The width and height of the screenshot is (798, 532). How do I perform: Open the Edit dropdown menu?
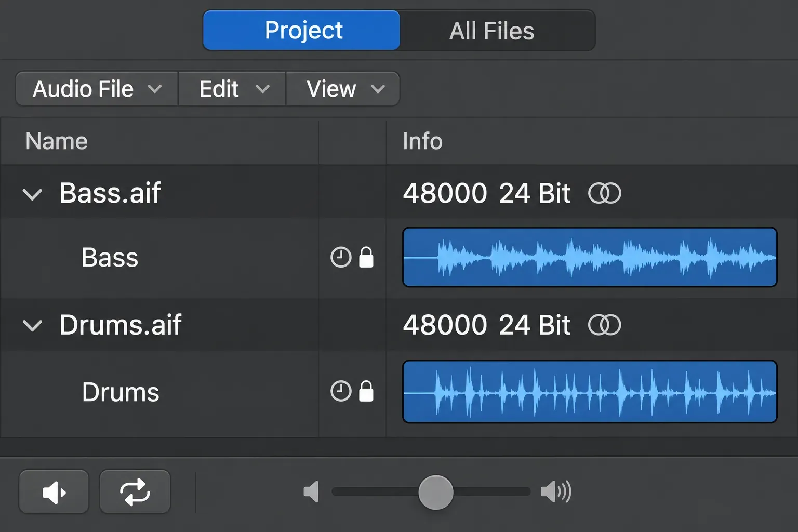click(232, 89)
